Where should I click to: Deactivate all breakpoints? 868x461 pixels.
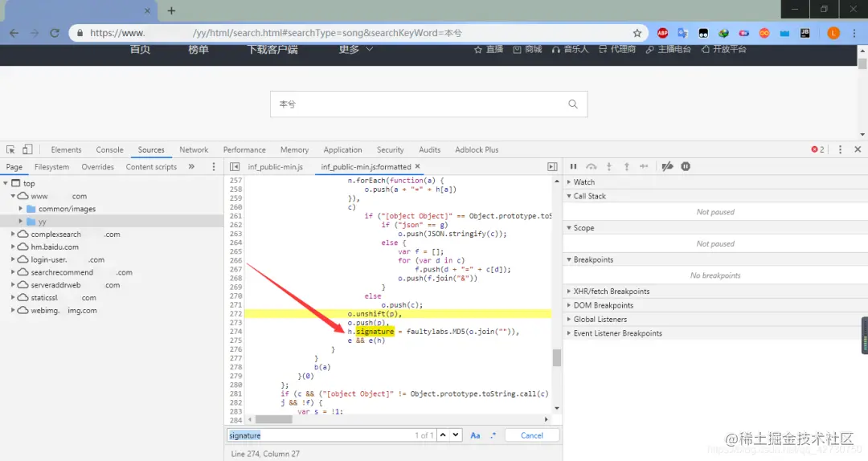(x=668, y=166)
